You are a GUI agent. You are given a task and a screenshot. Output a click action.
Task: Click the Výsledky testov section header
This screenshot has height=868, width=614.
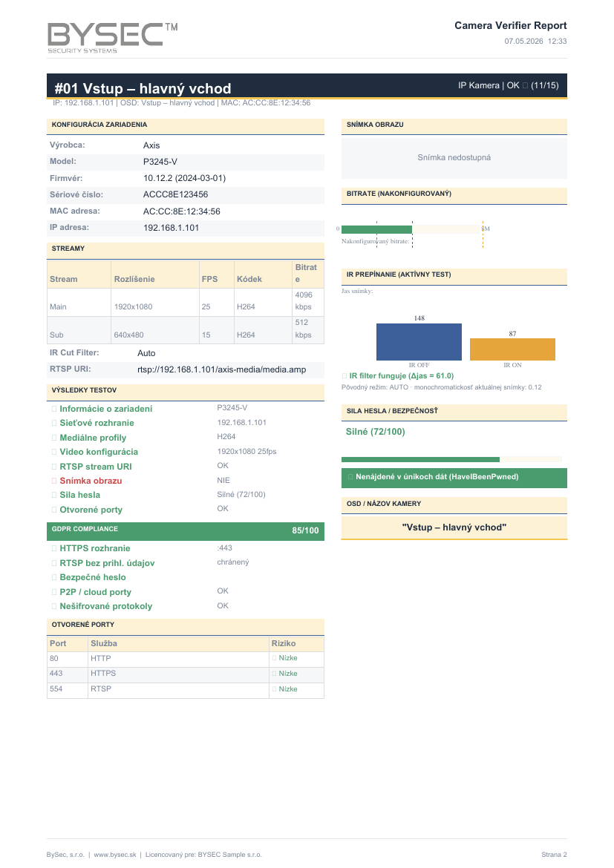click(x=186, y=391)
